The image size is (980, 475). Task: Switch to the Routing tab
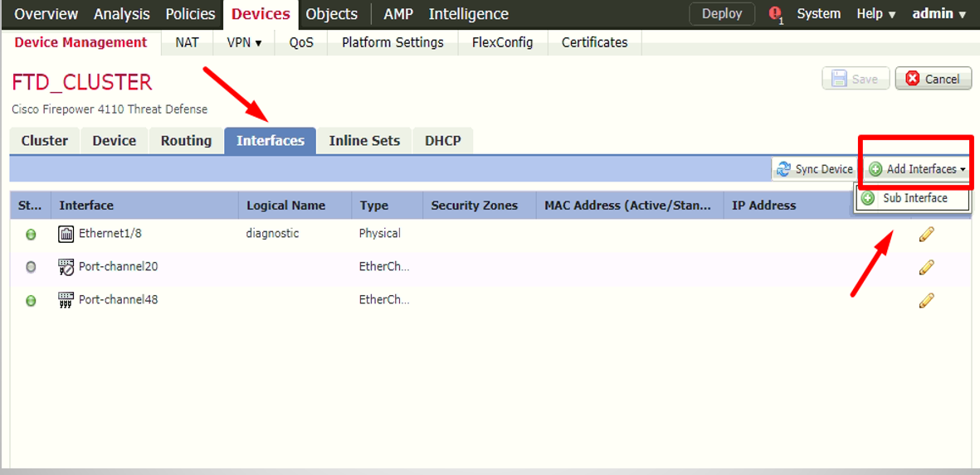186,140
